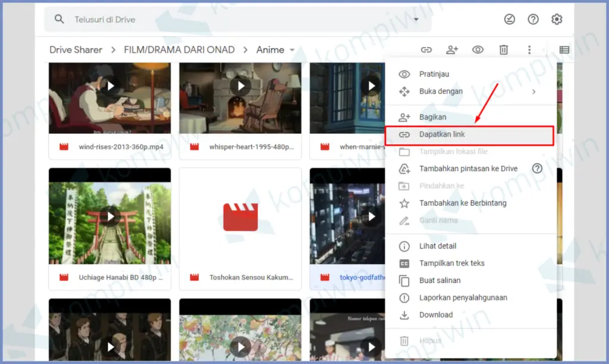Screen dimensions: 609x364
Task: Click the share person-add toolbar icon
Action: [452, 50]
